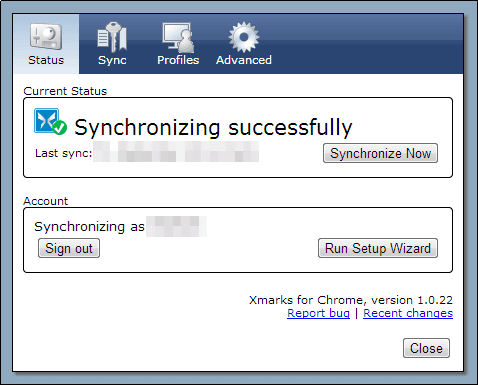Open the Sync tab key icon
The height and width of the screenshot is (385, 478).
click(112, 37)
